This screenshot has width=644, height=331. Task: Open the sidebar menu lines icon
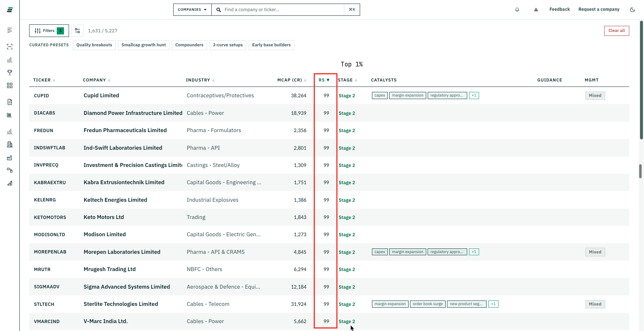[x=10, y=31]
